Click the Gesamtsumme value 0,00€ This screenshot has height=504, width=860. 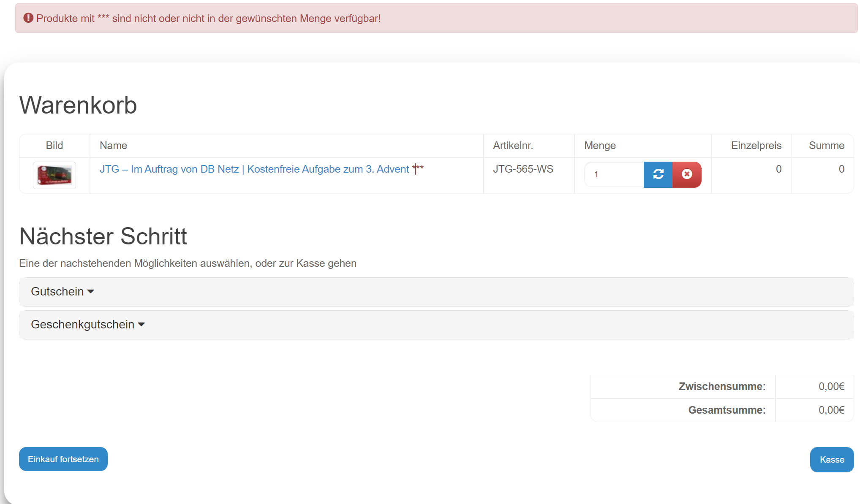831,410
